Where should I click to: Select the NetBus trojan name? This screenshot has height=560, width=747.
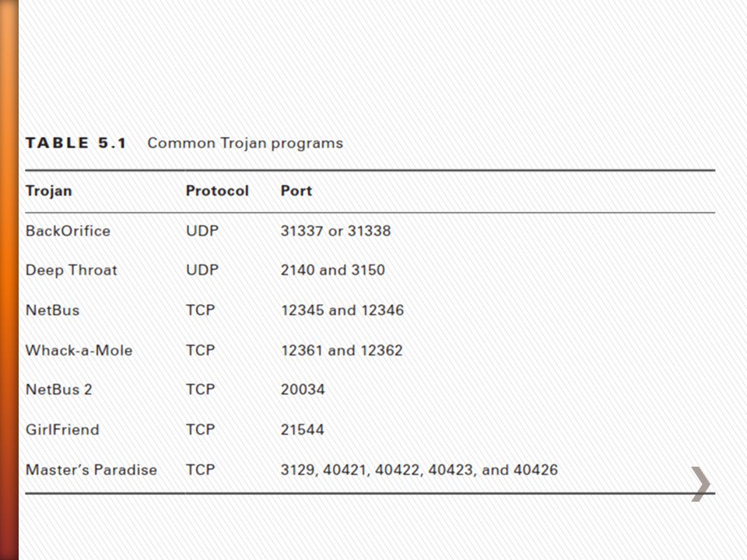click(x=52, y=310)
